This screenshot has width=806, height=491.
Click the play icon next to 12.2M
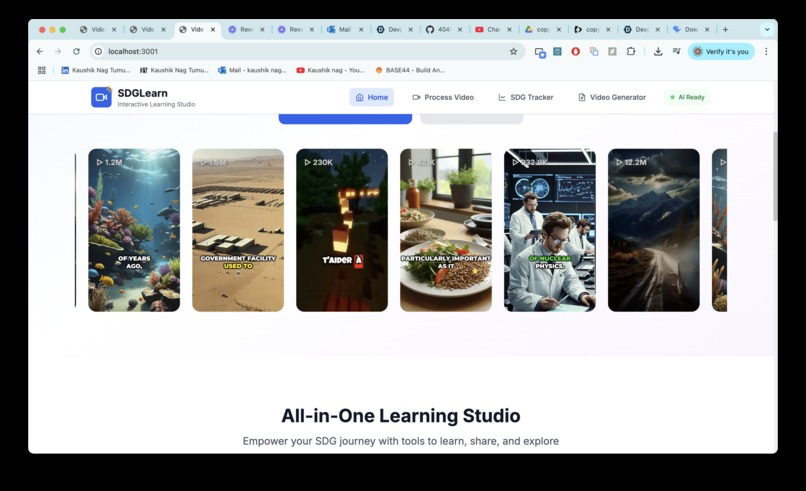(x=619, y=162)
